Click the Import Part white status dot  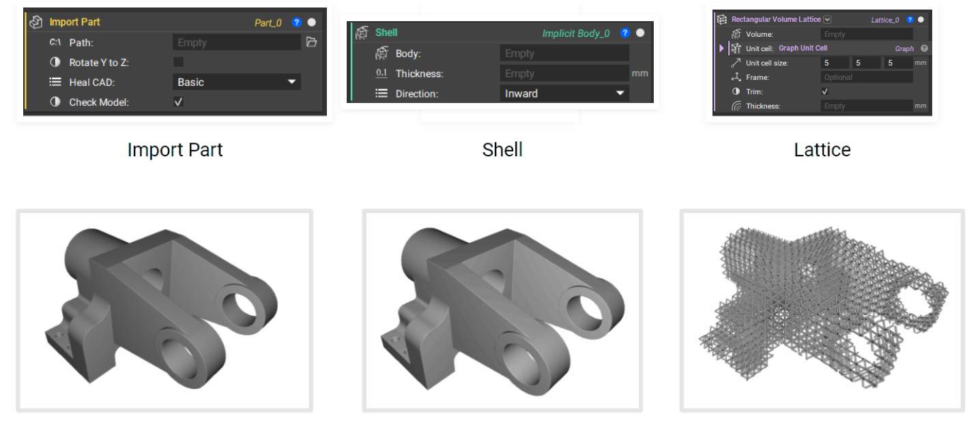(312, 23)
